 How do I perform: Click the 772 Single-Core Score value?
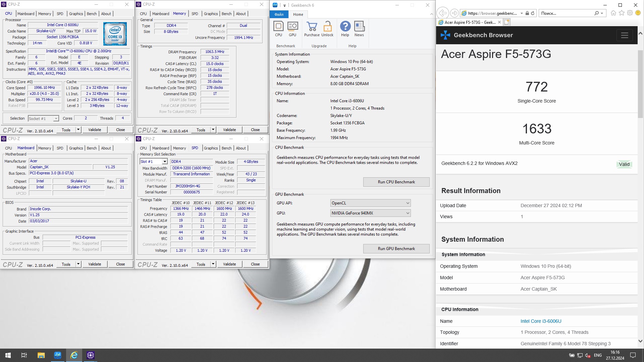coord(537,87)
